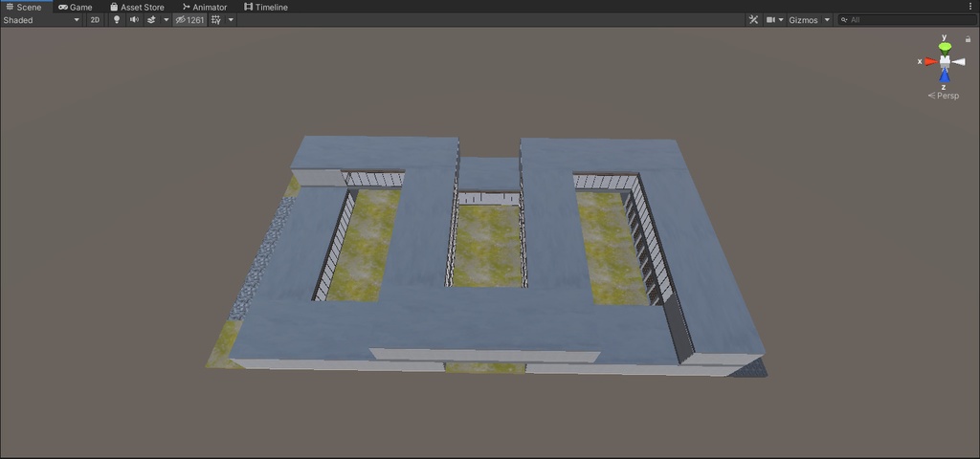This screenshot has height=459, width=980.
Task: Open the Shaded draw mode dropdown
Action: pyautogui.click(x=42, y=20)
